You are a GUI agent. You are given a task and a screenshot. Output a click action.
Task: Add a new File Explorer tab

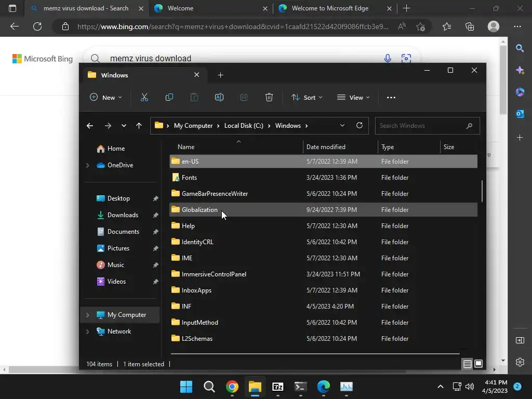[x=220, y=75]
